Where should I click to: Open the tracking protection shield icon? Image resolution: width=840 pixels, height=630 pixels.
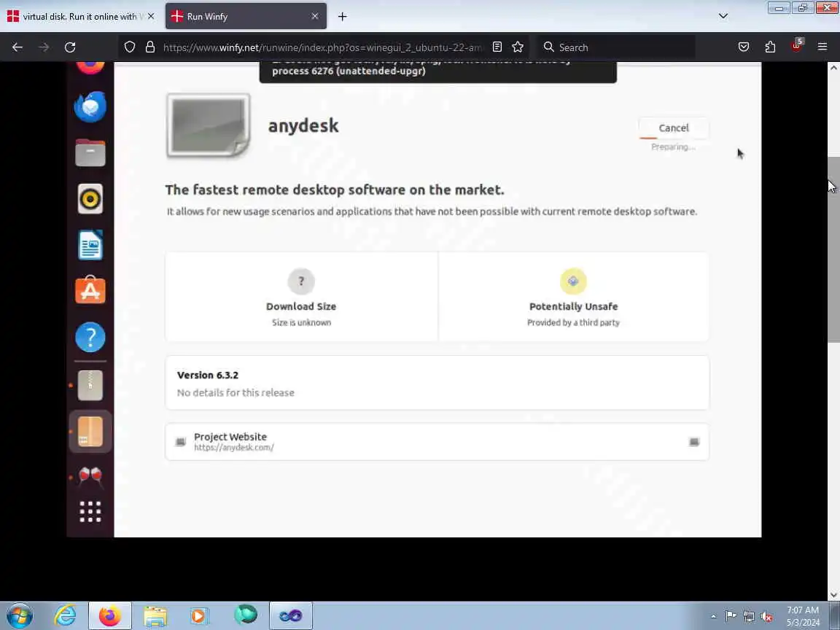point(130,47)
